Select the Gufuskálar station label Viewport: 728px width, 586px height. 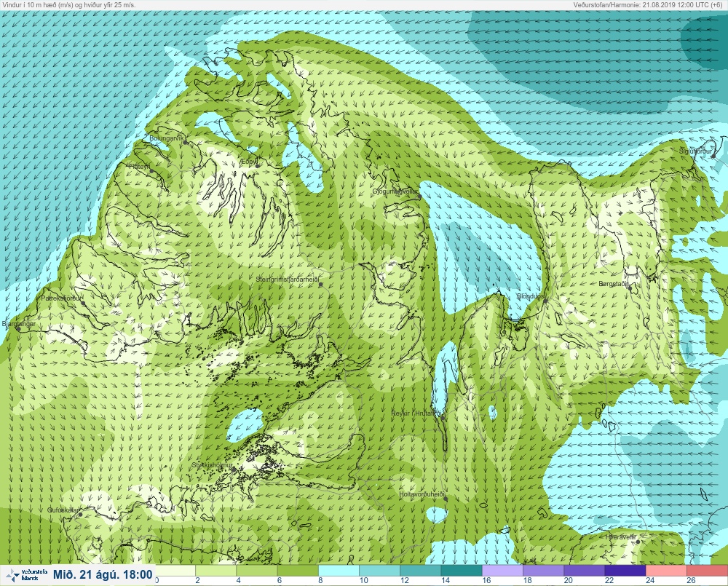(x=63, y=510)
